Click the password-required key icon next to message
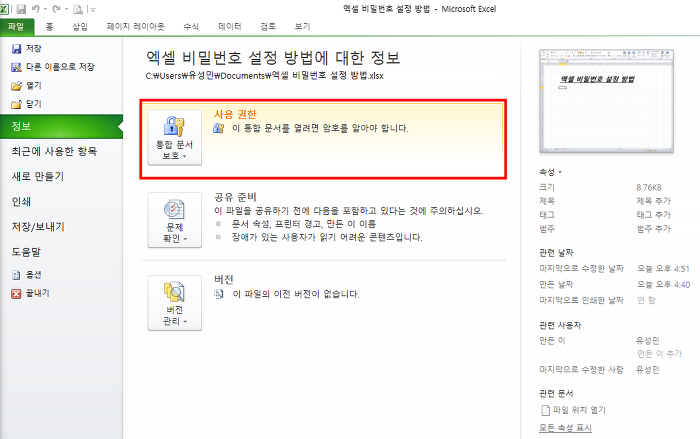This screenshot has height=439, width=700. click(x=219, y=128)
